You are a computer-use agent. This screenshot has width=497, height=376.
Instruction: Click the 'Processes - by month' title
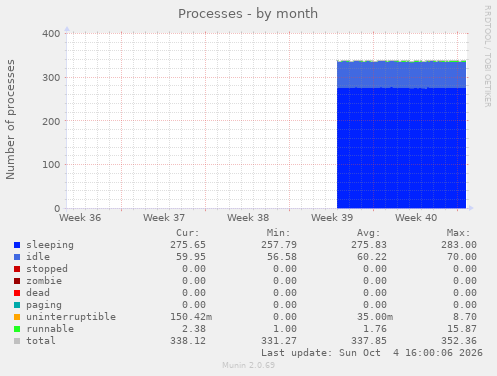(248, 14)
